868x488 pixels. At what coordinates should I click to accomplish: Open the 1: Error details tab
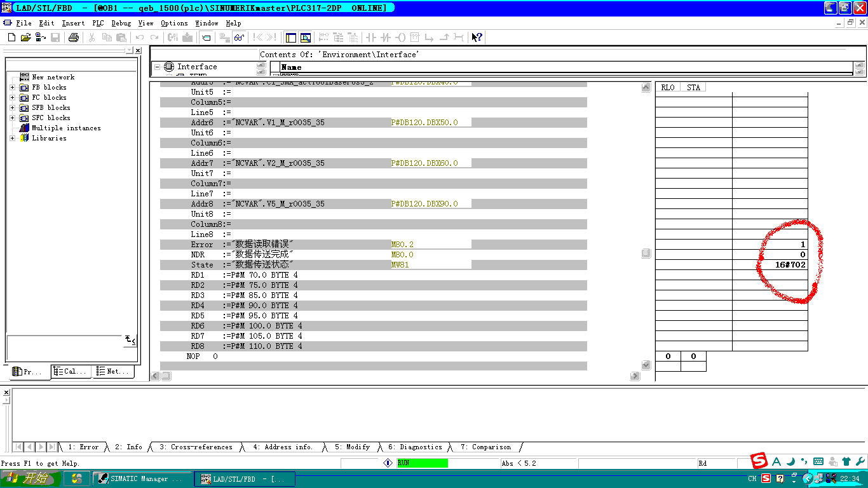(83, 447)
